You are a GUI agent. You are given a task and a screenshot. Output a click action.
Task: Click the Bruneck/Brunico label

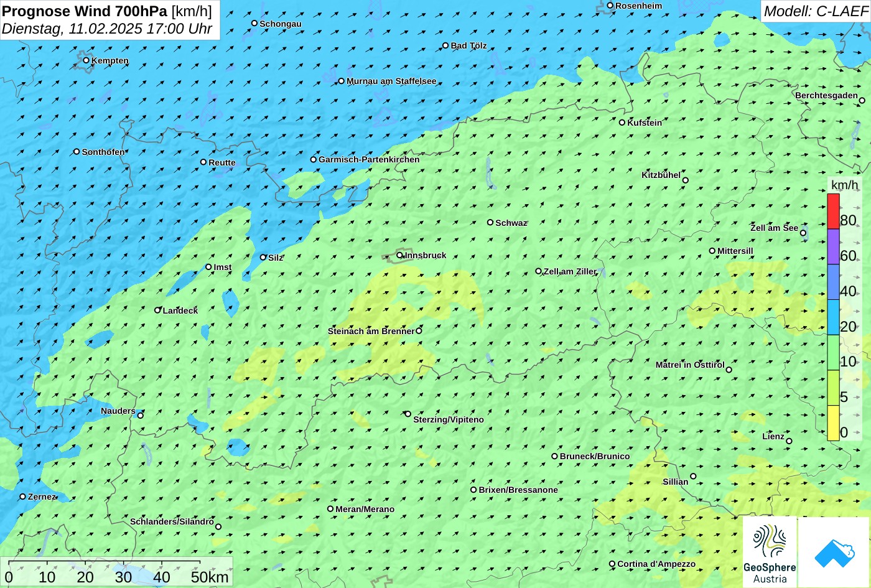pyautogui.click(x=595, y=456)
